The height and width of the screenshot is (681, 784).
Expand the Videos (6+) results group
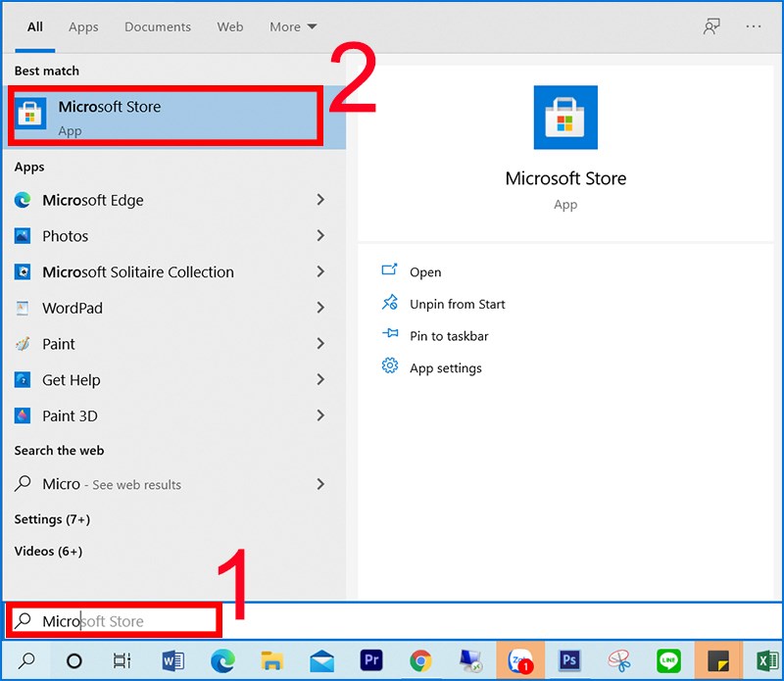point(48,551)
